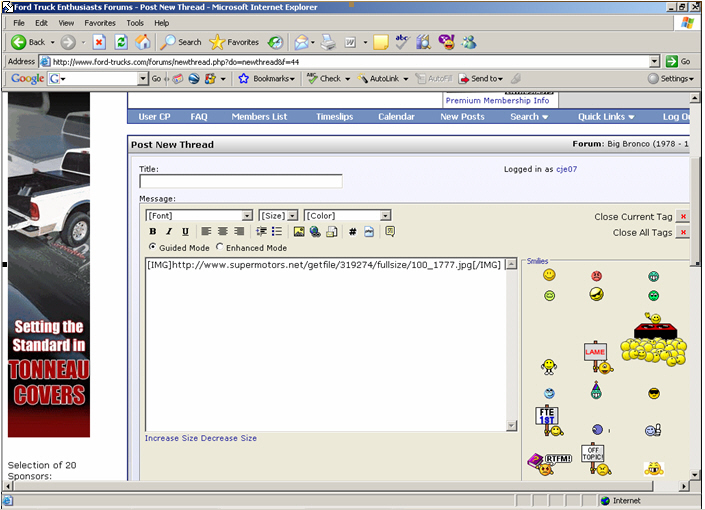705x510 pixels.
Task: Expand the address bar dropdown
Action: (x=654, y=62)
